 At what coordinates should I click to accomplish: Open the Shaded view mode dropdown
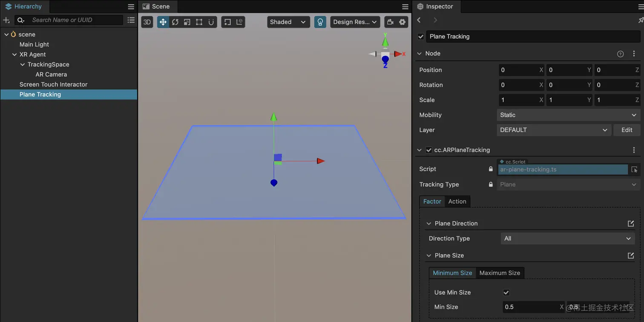pos(288,22)
